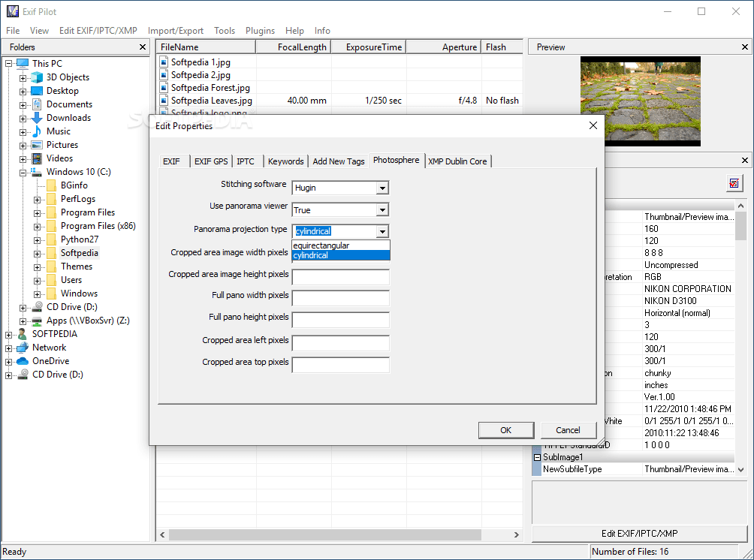Click the Documents folder icon
The width and height of the screenshot is (754, 560).
click(37, 104)
